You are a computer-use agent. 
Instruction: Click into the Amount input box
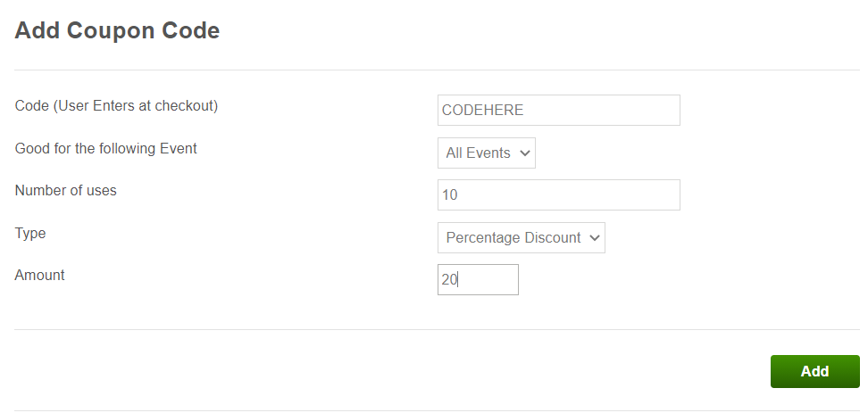478,280
